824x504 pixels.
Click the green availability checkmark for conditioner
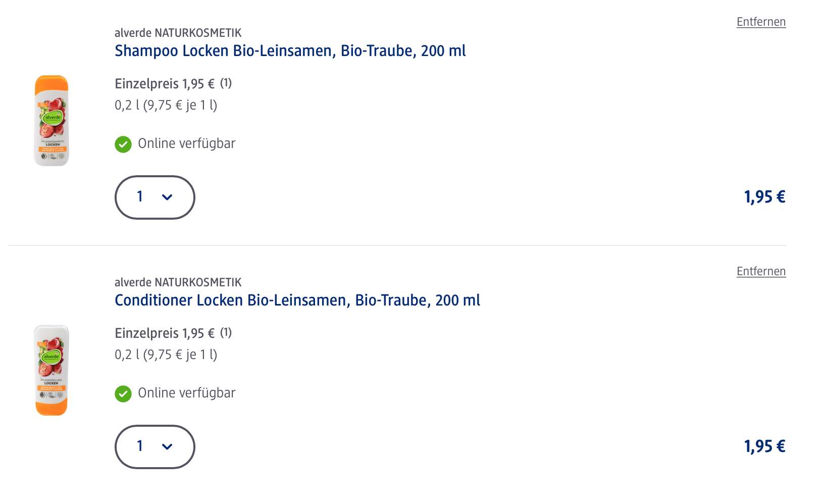coord(123,393)
